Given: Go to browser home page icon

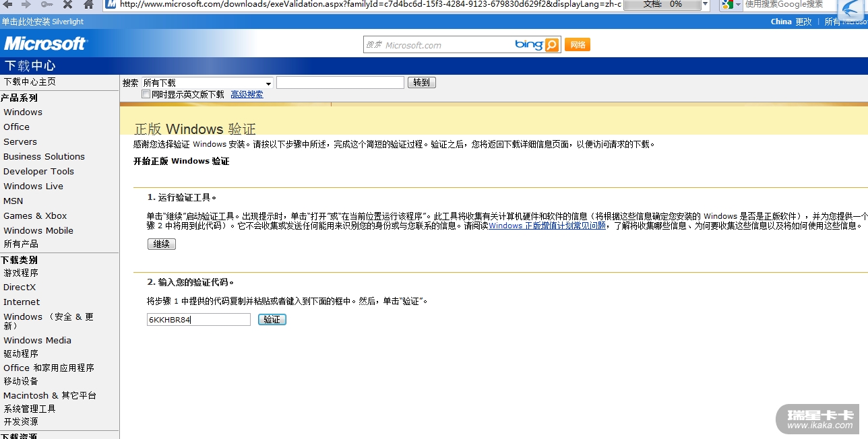Looking at the screenshot, I should [88, 4].
